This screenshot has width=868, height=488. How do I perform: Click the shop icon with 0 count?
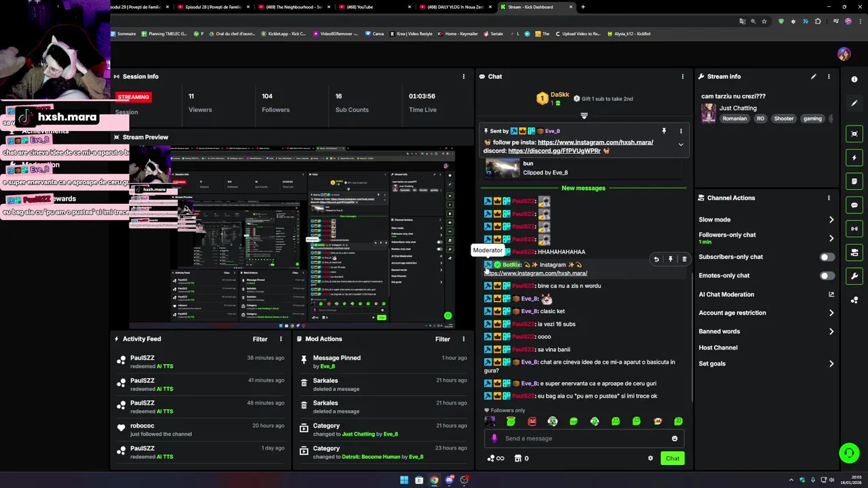coord(521,458)
